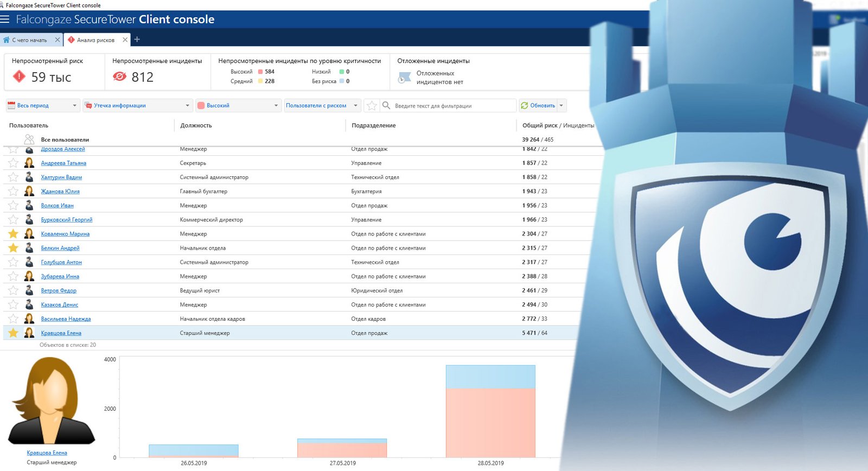This screenshot has width=868, height=471.
Task: Sort by the 'Должность' column header
Action: [196, 125]
